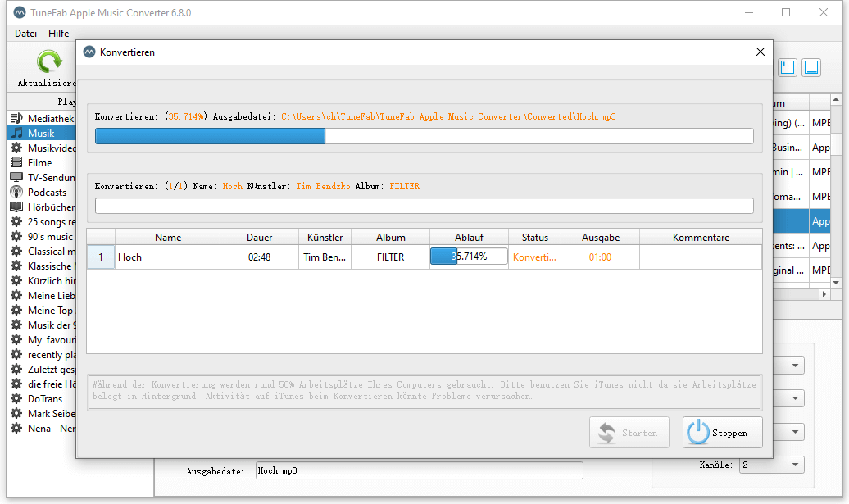
Task: Click the Stoppen button
Action: pos(722,432)
